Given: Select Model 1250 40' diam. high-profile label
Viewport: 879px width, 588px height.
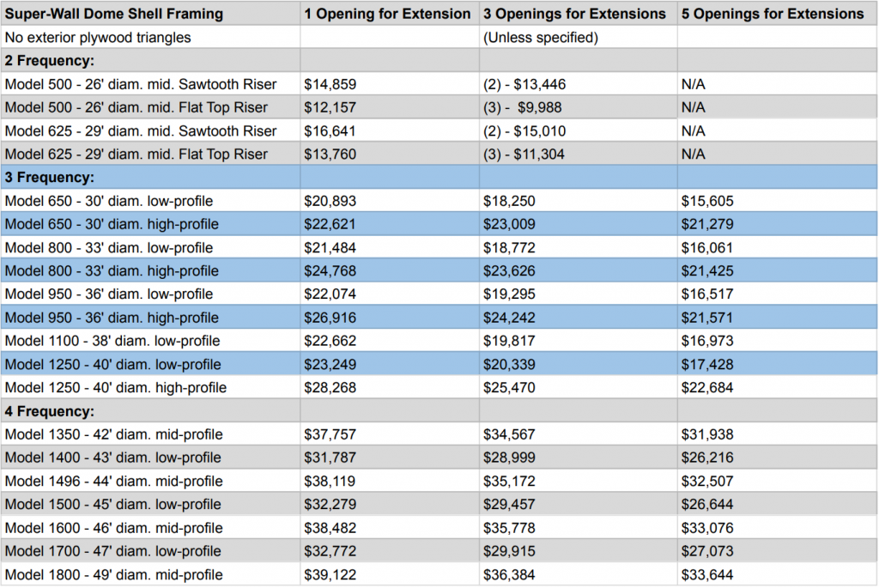Looking at the screenshot, I should [150, 387].
